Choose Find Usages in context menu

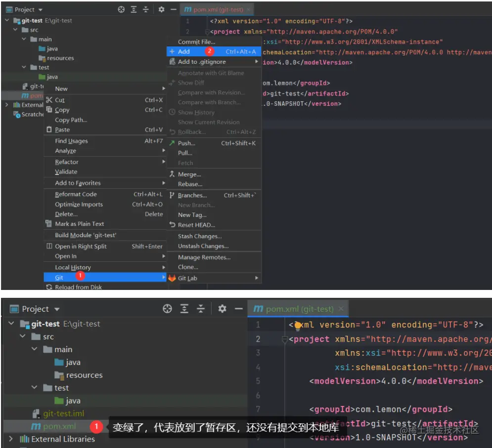click(x=105, y=141)
